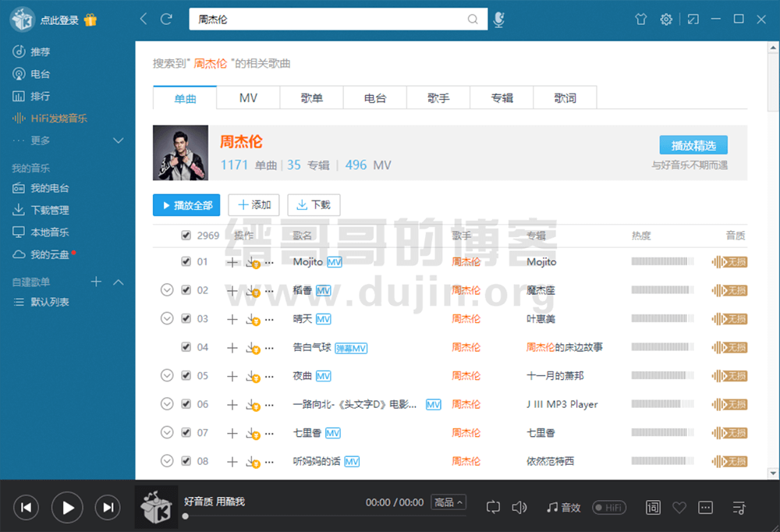Refresh the search results page

(166, 20)
